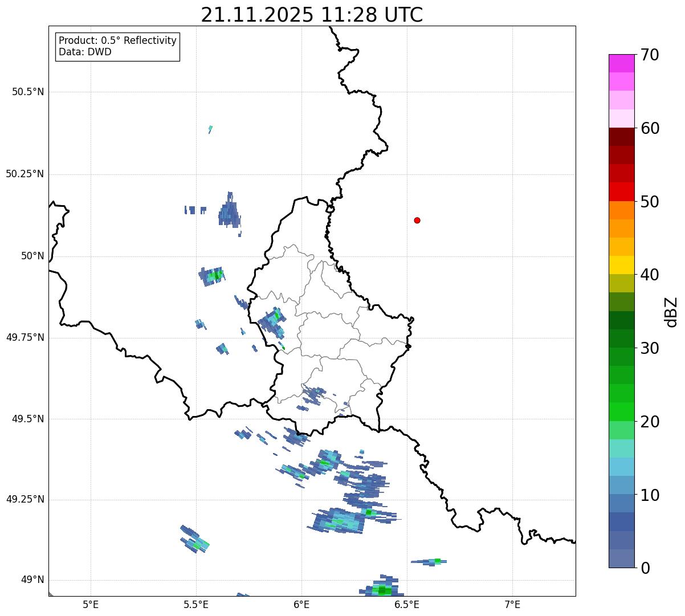Click the 'dBZ' colorbar axis label
685x616 pixels.
(671, 312)
